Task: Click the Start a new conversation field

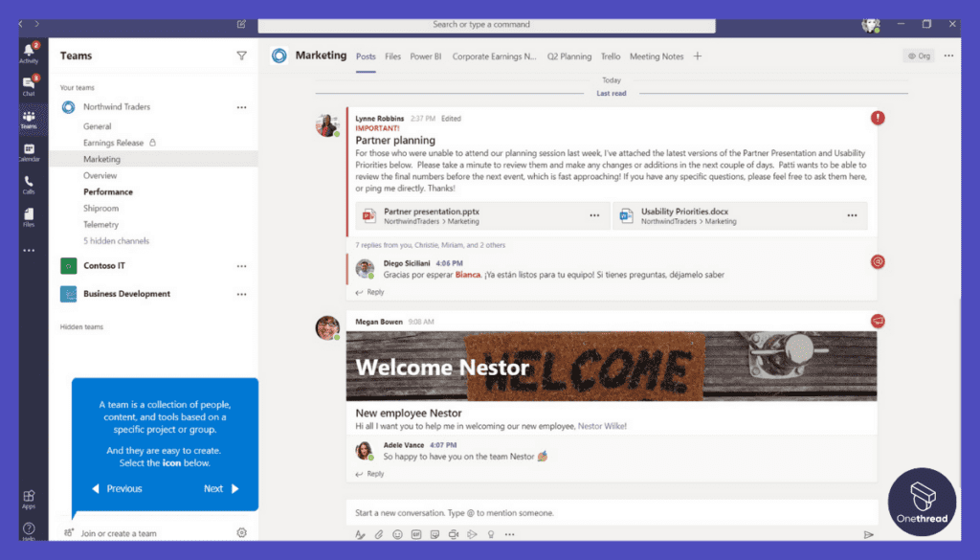Action: (612, 512)
